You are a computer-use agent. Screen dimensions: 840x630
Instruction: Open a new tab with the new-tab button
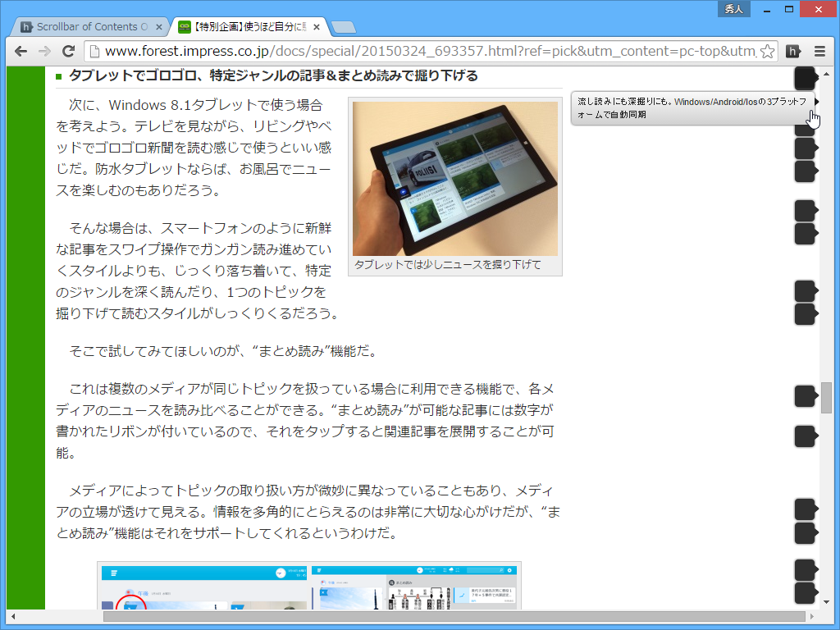343,27
